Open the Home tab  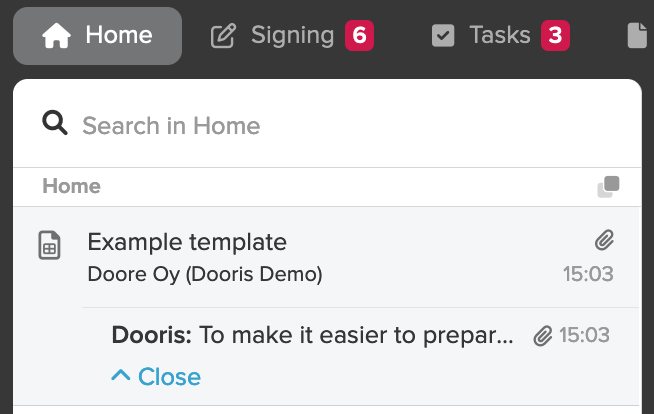pyautogui.click(x=97, y=36)
